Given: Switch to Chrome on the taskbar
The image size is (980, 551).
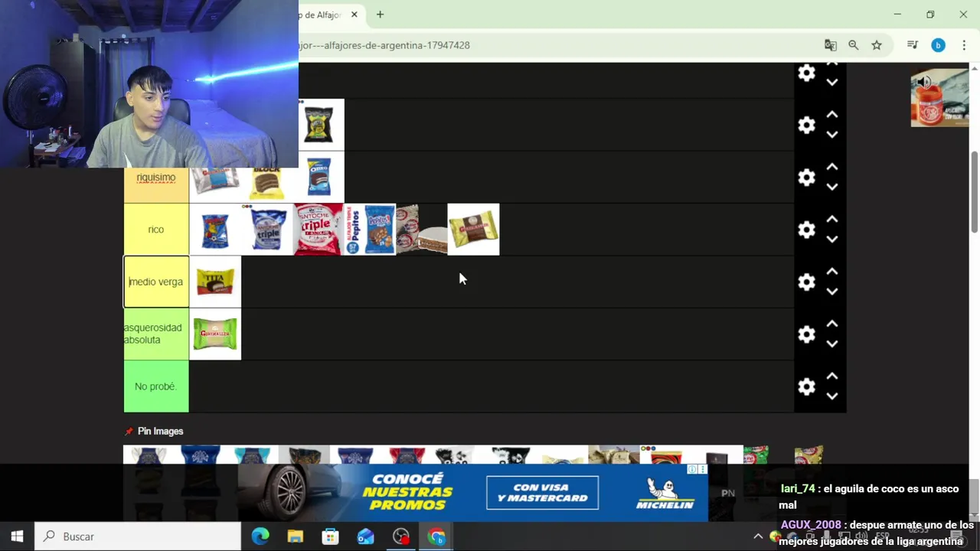Looking at the screenshot, I should click(436, 536).
